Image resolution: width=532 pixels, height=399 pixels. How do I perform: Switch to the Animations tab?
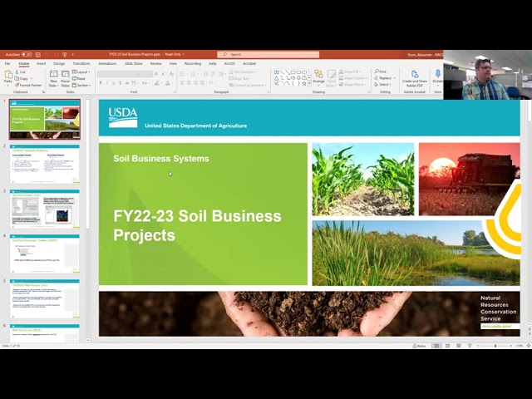107,63
